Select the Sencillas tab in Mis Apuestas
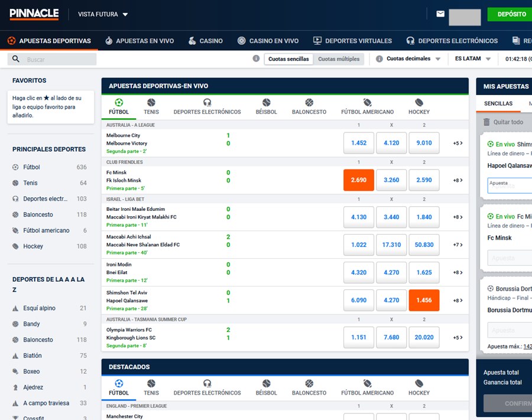This screenshot has height=420, width=532. coord(498,104)
